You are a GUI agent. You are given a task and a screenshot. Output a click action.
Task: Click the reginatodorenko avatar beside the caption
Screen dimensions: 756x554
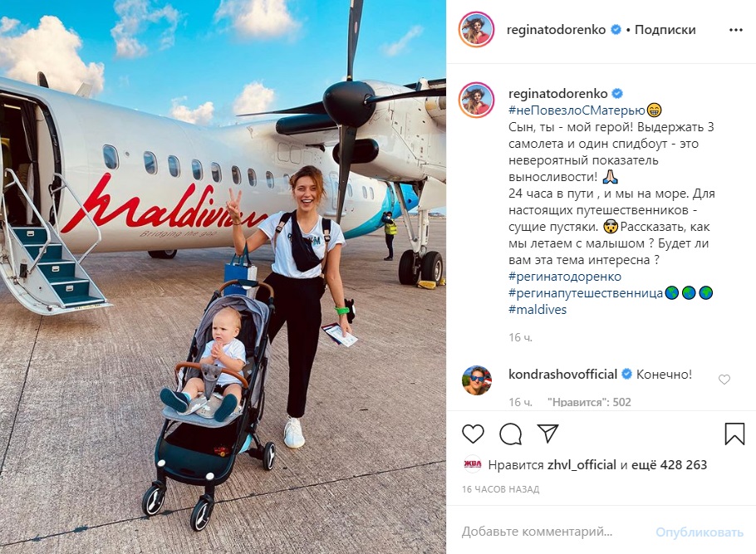coord(476,100)
